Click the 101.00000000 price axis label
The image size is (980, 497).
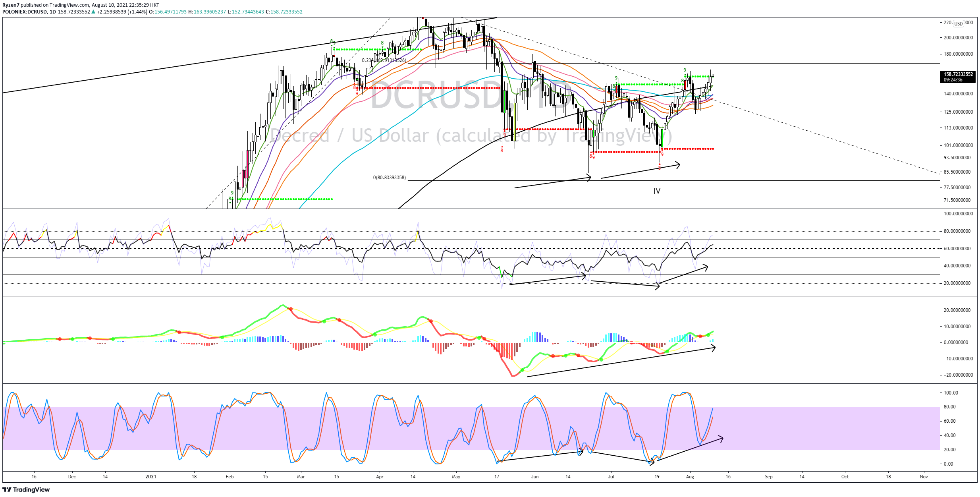pyautogui.click(x=958, y=145)
